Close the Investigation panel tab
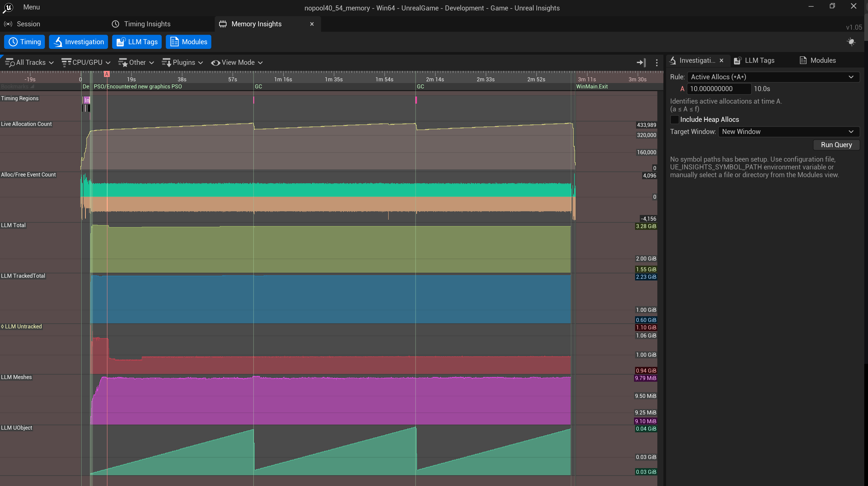 pyautogui.click(x=721, y=60)
